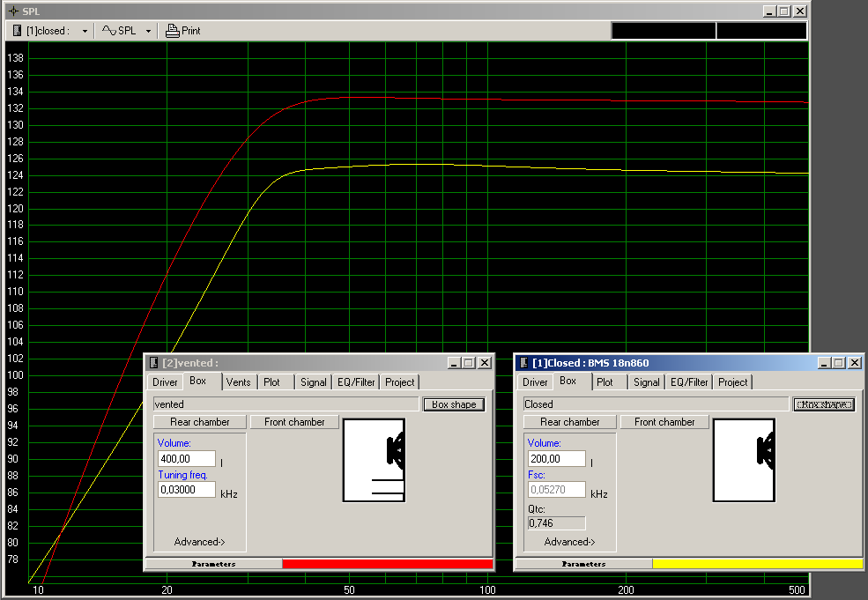868x600 pixels.
Task: Click Front chamber button in Closed window
Action: tap(664, 422)
